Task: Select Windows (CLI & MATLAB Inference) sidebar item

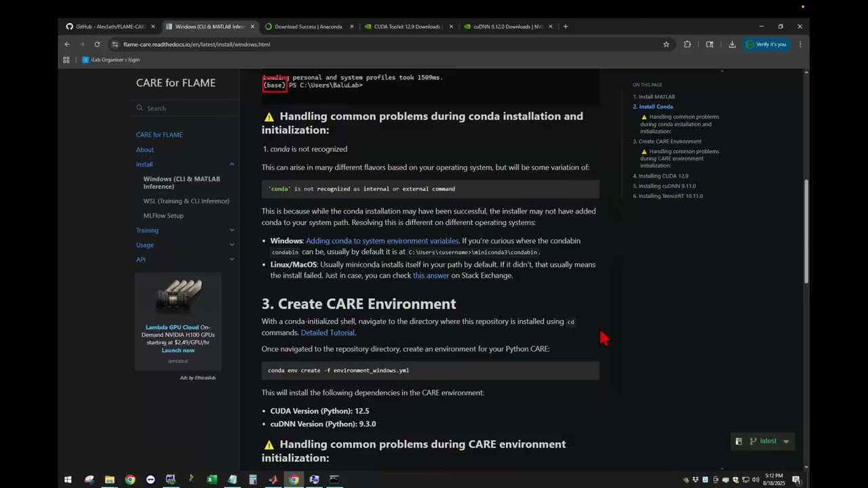Action: point(182,182)
